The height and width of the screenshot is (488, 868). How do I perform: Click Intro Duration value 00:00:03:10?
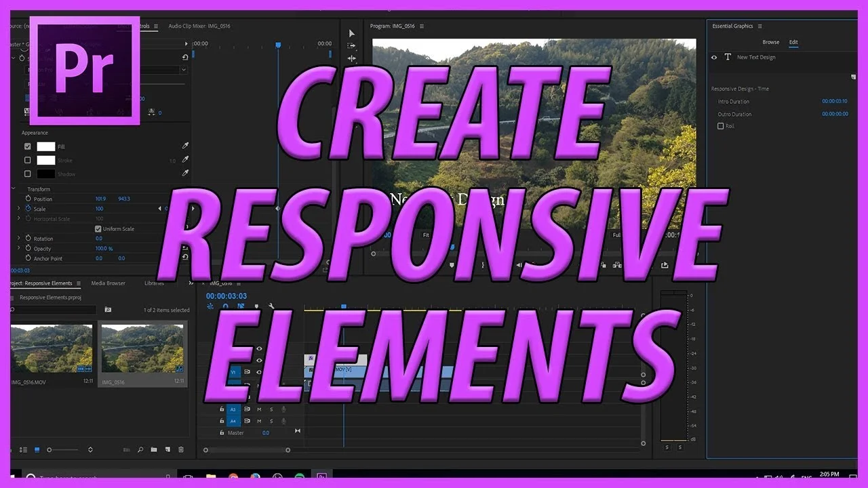coord(835,101)
